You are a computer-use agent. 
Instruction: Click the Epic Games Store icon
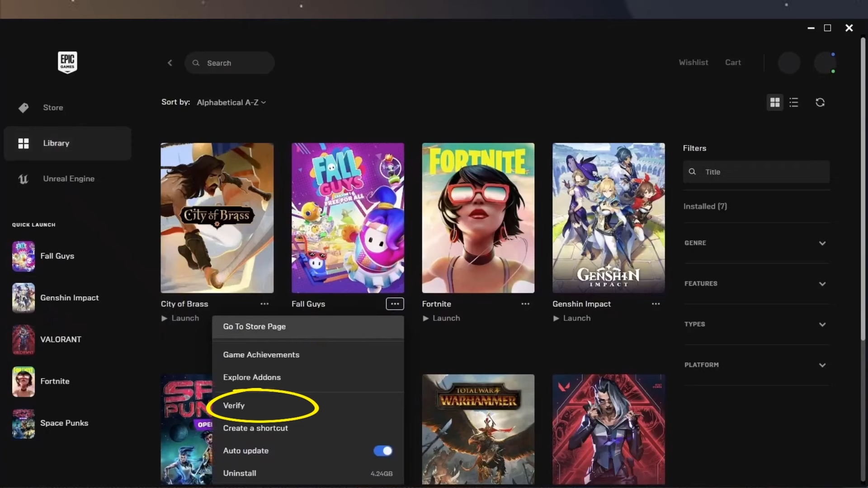click(x=67, y=62)
